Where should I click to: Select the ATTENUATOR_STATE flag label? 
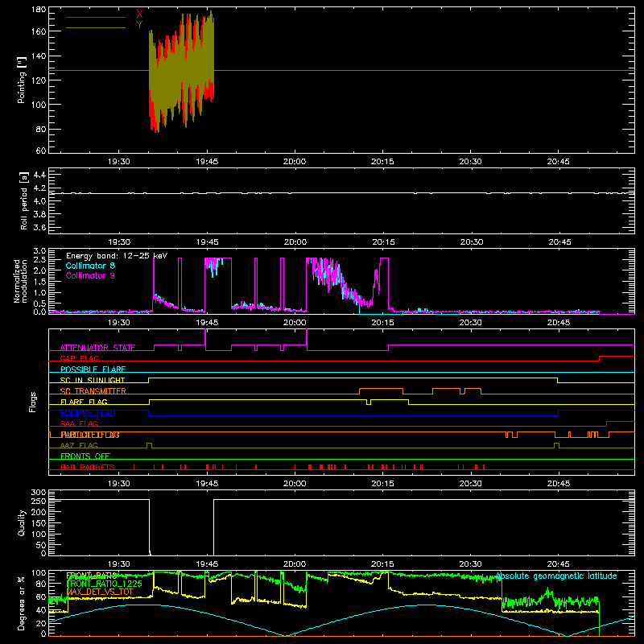coord(97,348)
